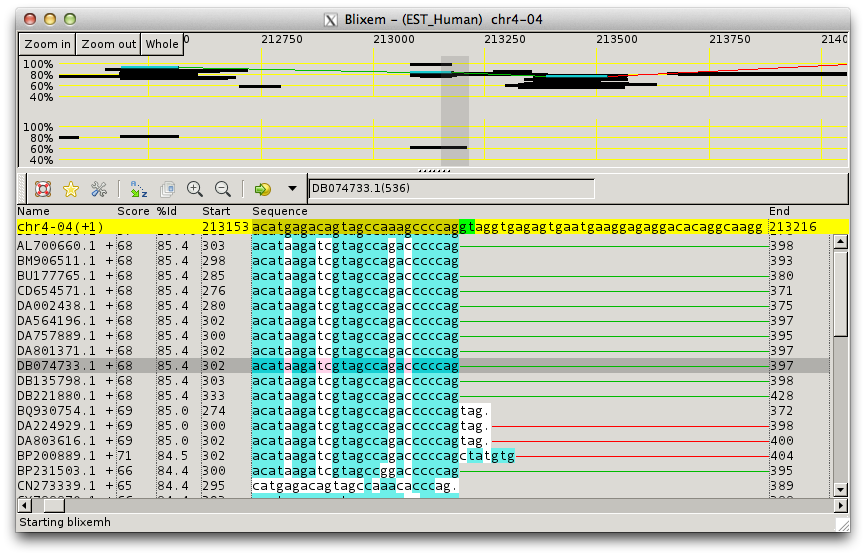Click the 'End' column header
The width and height of the screenshot is (865, 555).
[x=779, y=211]
